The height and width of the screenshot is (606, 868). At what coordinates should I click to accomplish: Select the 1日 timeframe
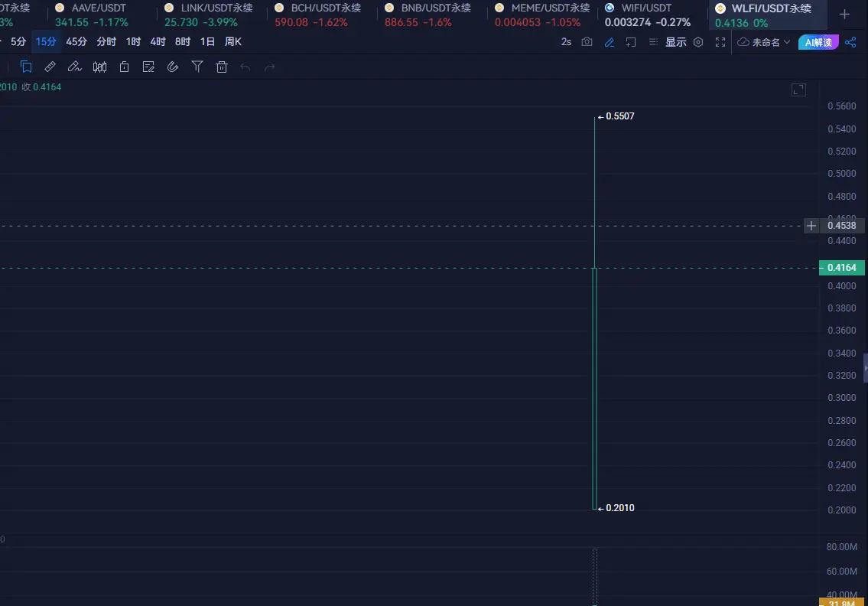click(207, 41)
